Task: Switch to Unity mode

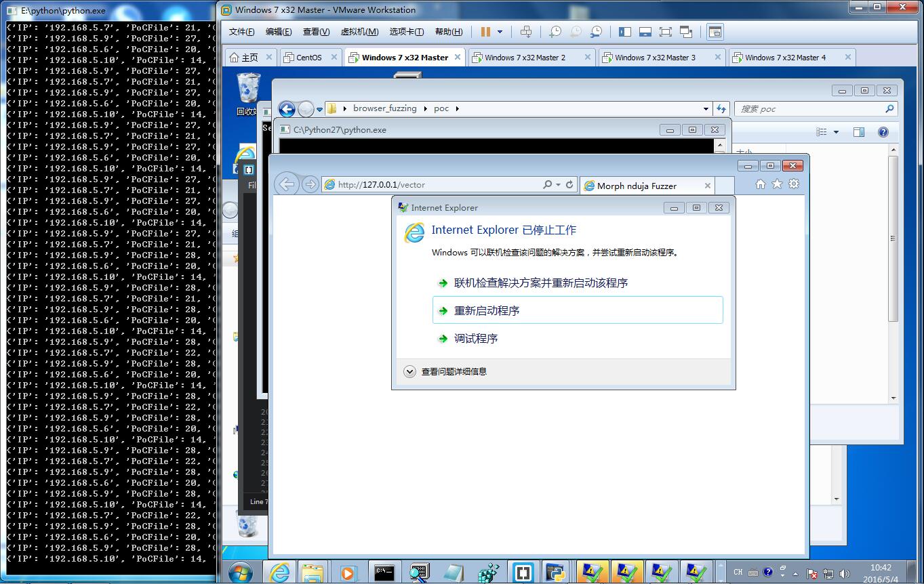Action: pos(686,32)
